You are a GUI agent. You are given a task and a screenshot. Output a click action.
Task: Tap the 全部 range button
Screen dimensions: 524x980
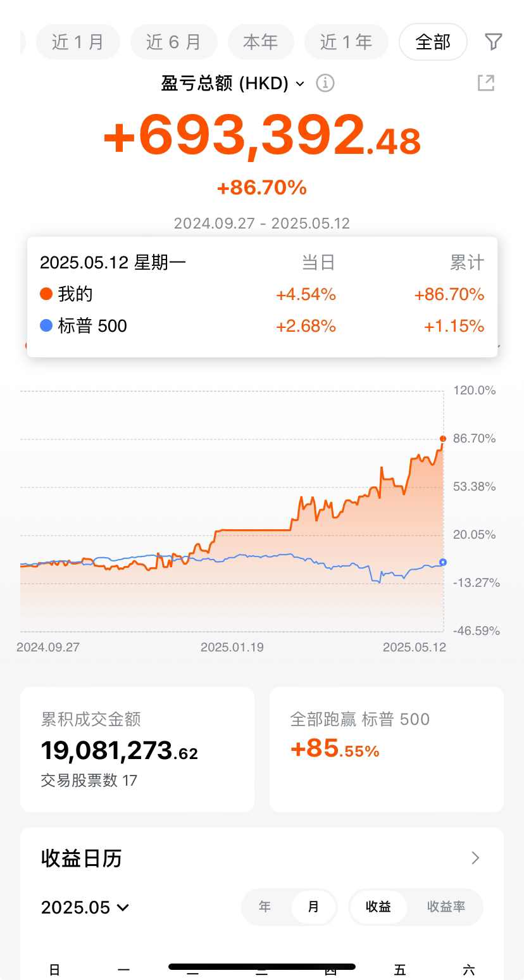coord(434,42)
